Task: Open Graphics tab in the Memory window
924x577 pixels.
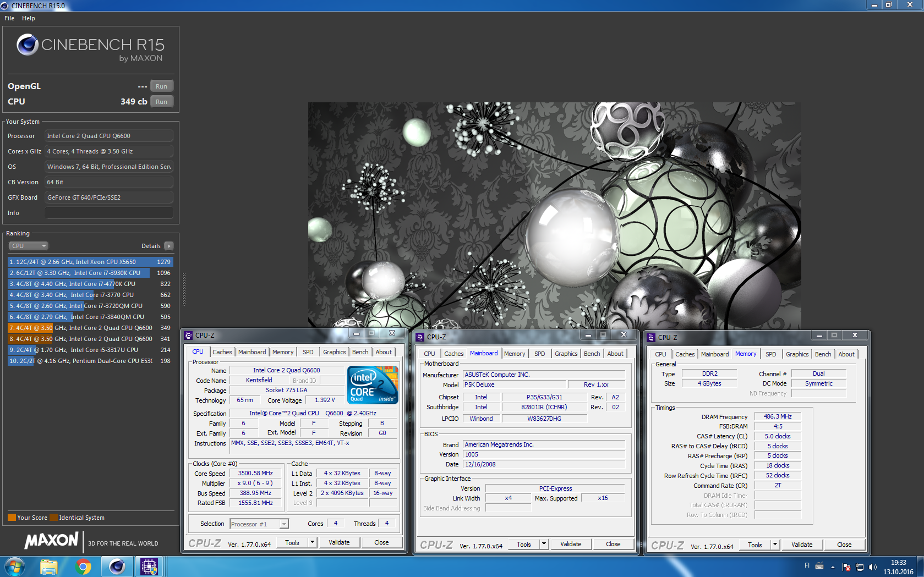Action: point(797,354)
